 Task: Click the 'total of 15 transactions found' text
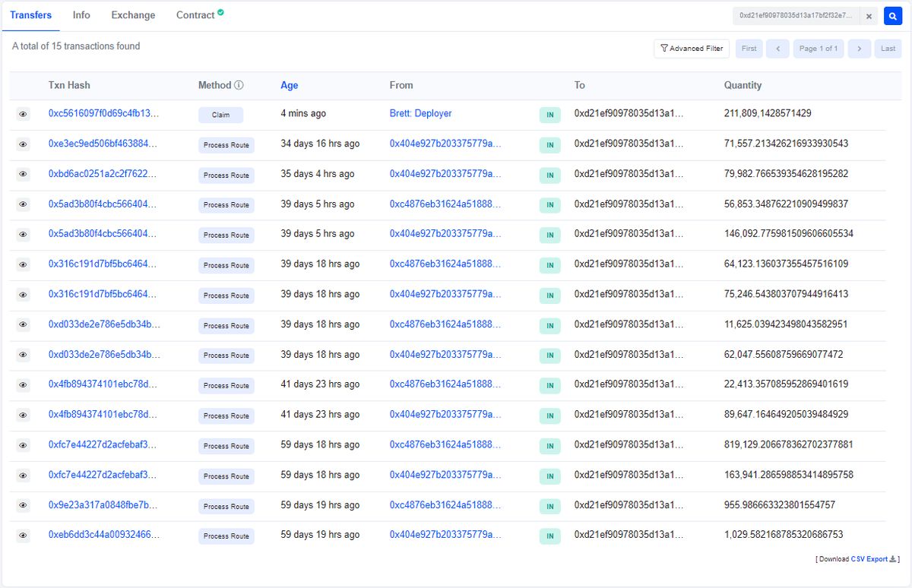point(76,46)
